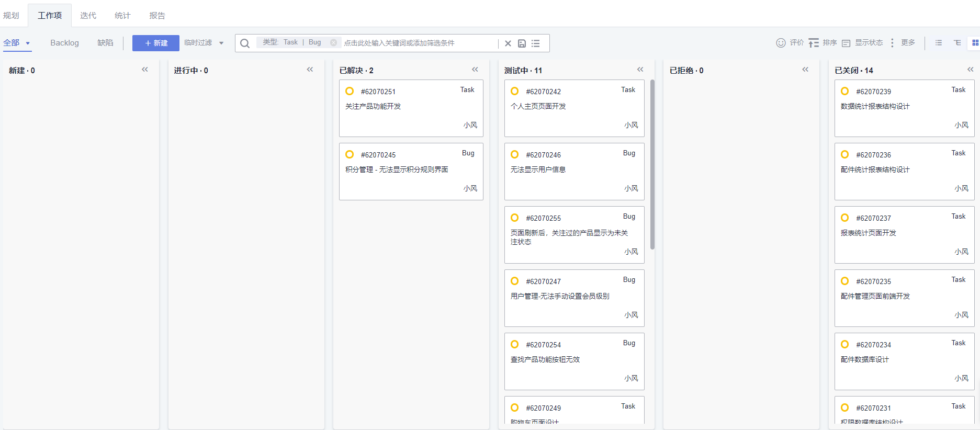Click the status circle on card #62070254
This screenshot has width=980, height=430.
coord(515,344)
